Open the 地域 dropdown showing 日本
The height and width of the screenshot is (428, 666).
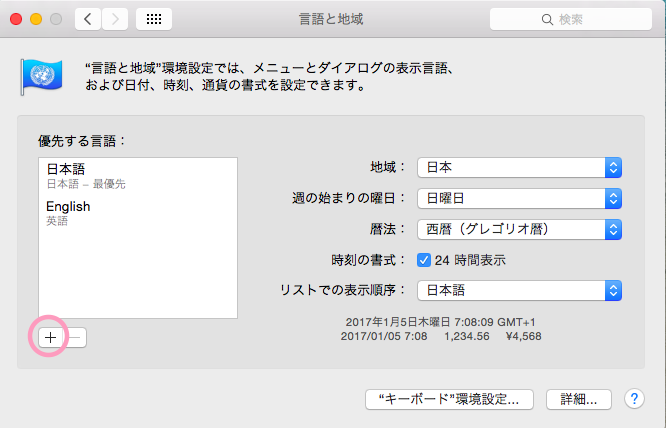[519, 167]
